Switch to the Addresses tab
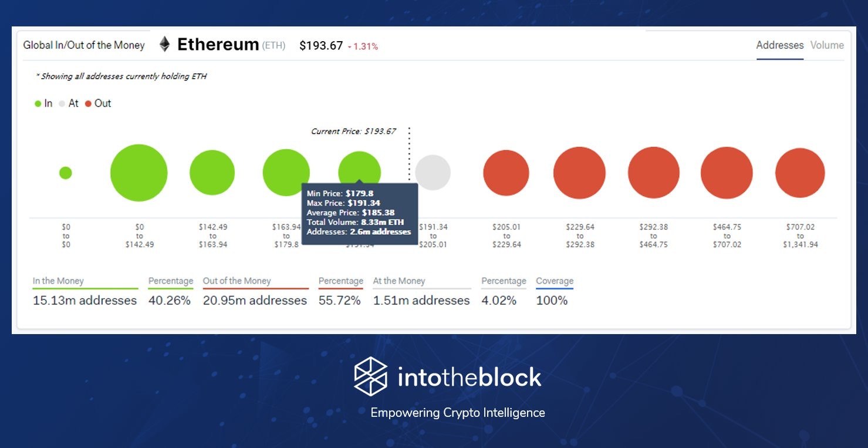 pyautogui.click(x=779, y=45)
